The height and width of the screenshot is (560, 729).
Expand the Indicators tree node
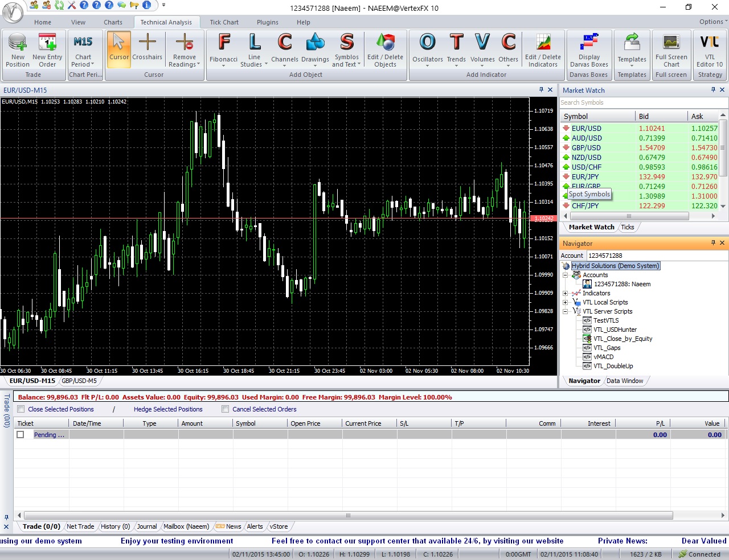pos(566,293)
